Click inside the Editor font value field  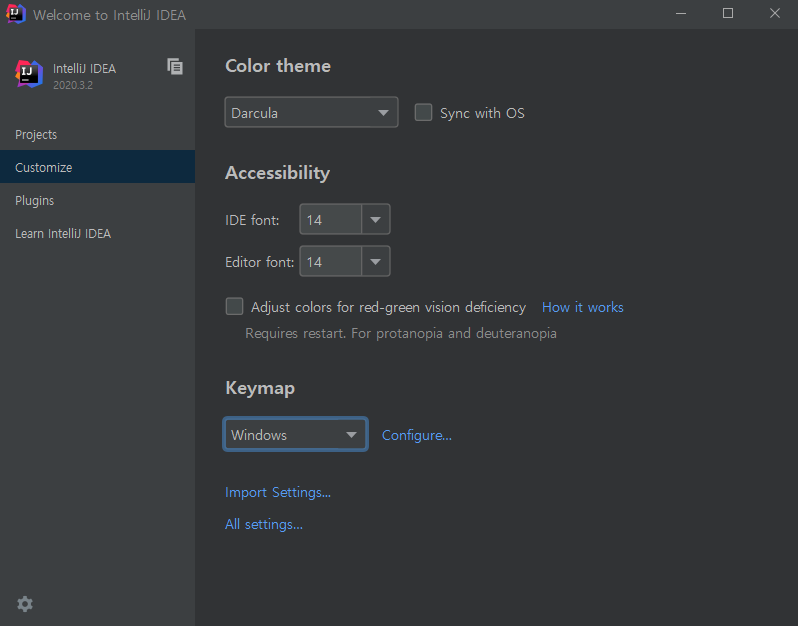click(331, 262)
